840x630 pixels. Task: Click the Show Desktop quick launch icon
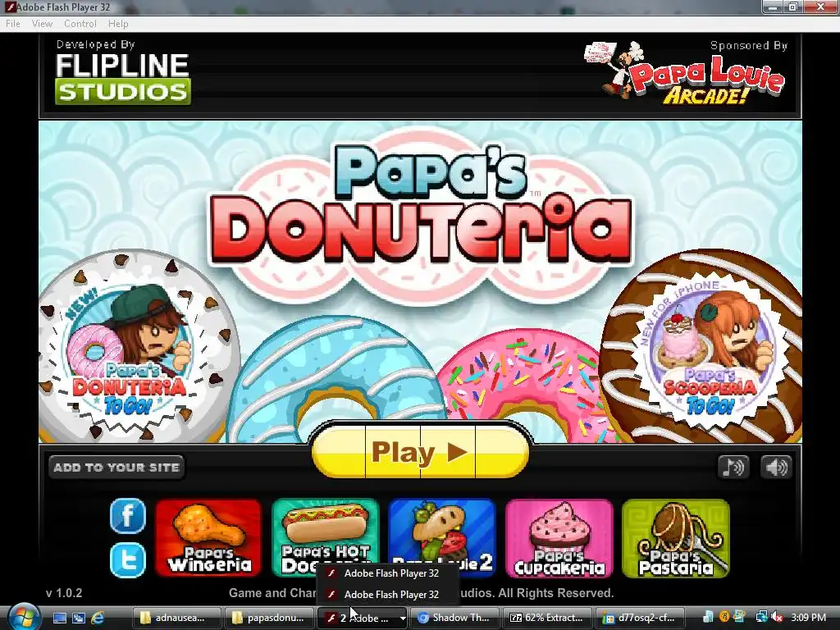point(59,618)
